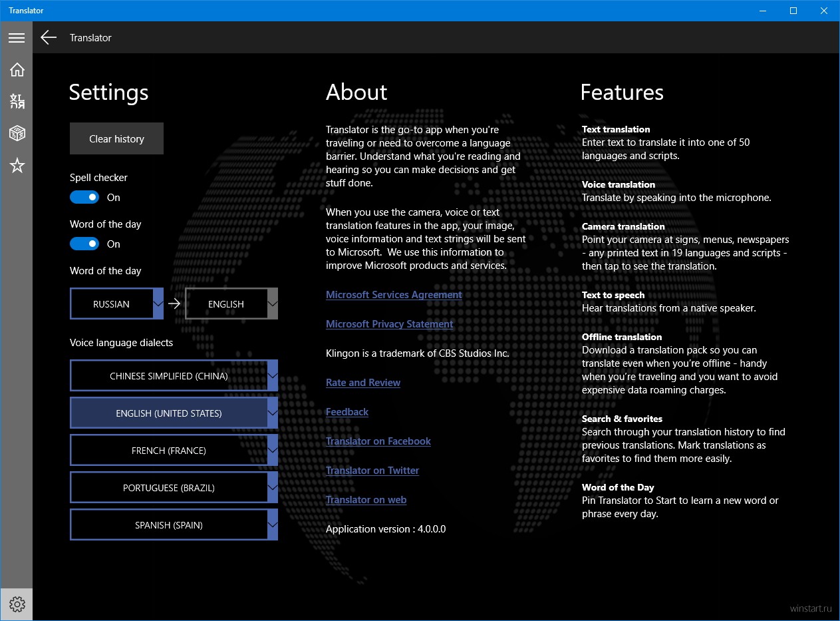Viewport: 840px width, 621px height.
Task: Open the Microsoft Services Agreement link
Action: pos(394,295)
